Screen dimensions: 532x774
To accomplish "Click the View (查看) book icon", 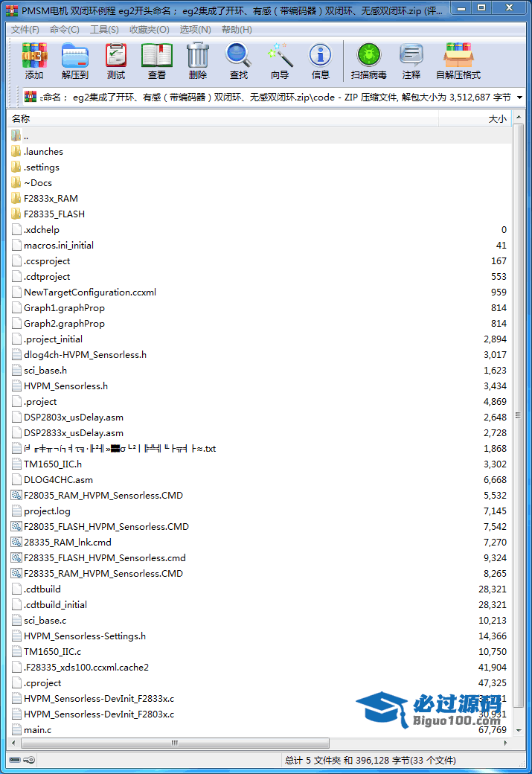I will (x=157, y=55).
